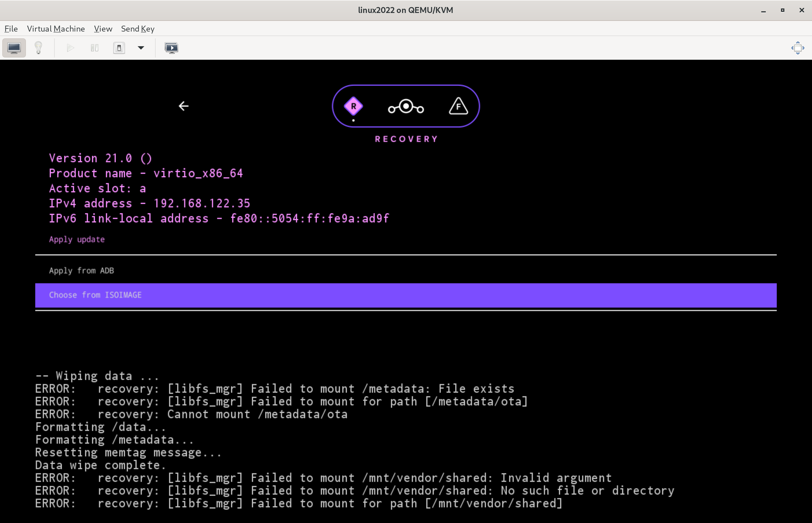
Task: Open the View menu
Action: coord(103,29)
